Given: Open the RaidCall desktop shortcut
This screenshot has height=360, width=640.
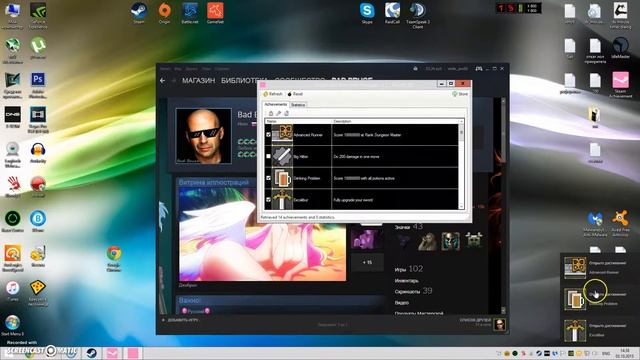Looking at the screenshot, I should [x=392, y=13].
